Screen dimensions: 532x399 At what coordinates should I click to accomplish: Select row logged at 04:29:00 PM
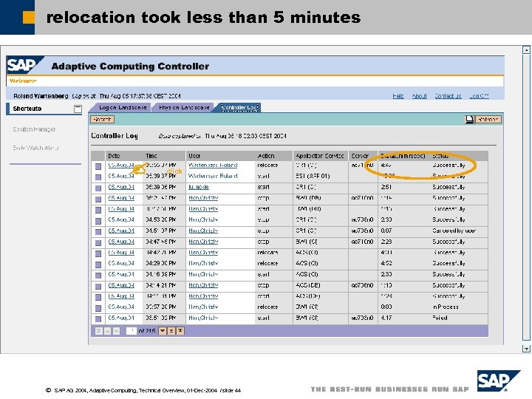98,265
